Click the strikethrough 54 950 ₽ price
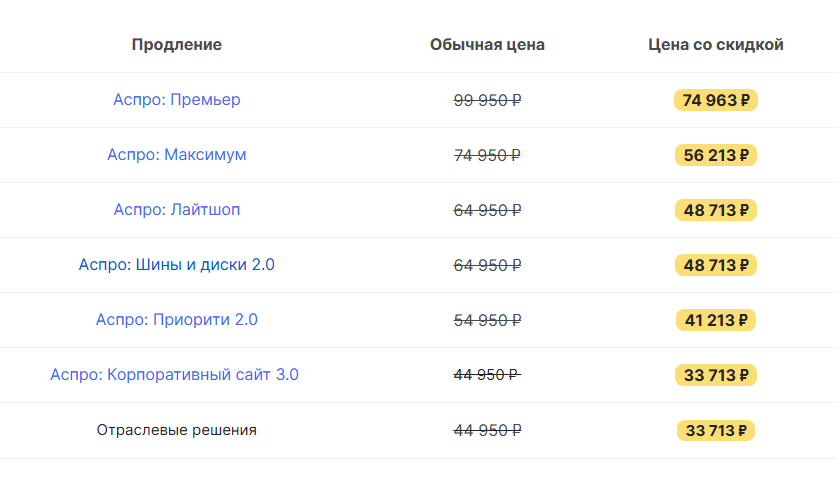The width and height of the screenshot is (840, 477). pyautogui.click(x=488, y=320)
